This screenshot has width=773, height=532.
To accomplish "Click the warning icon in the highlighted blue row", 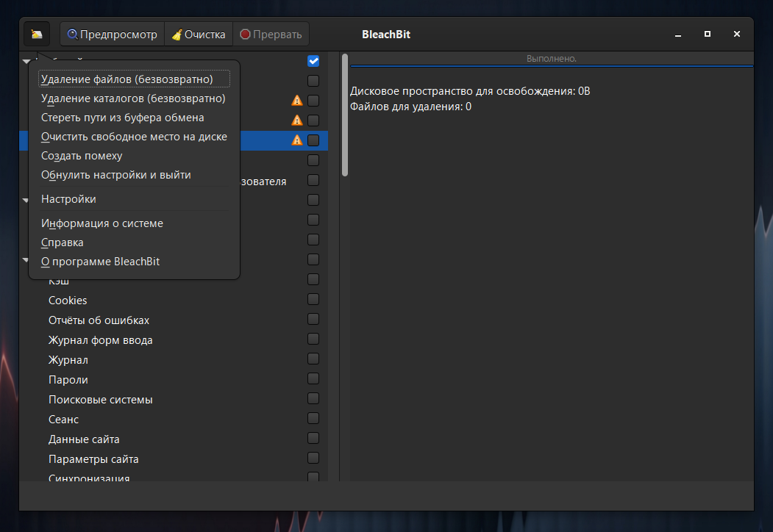I will click(x=297, y=140).
